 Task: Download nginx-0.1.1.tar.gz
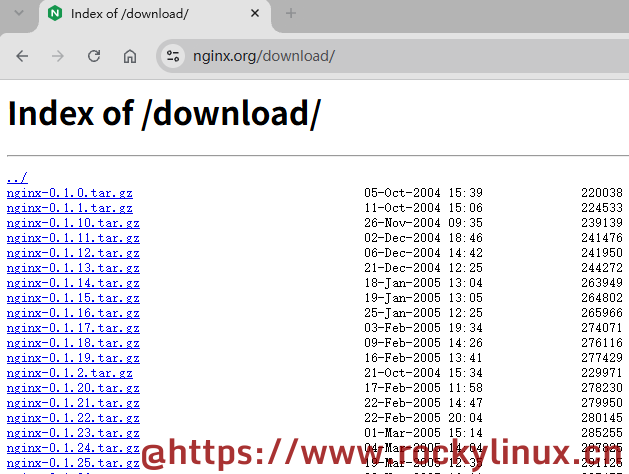click(70, 208)
